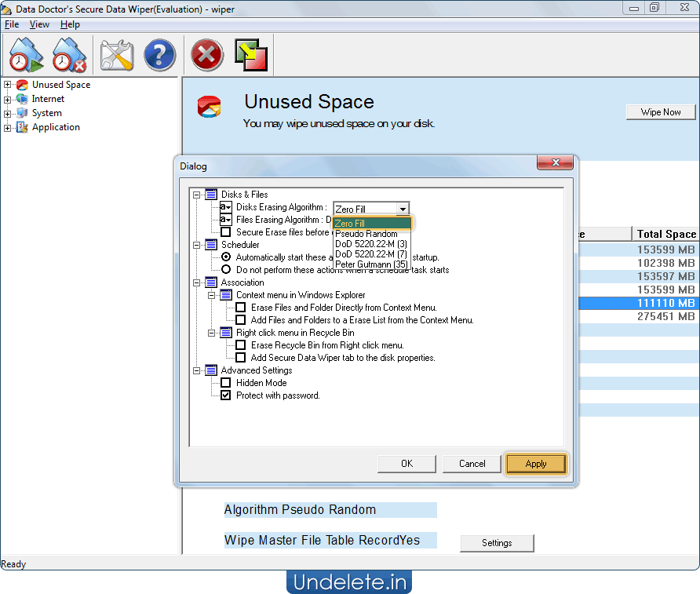
Task: Click the OK button in Dialog
Action: [x=407, y=464]
